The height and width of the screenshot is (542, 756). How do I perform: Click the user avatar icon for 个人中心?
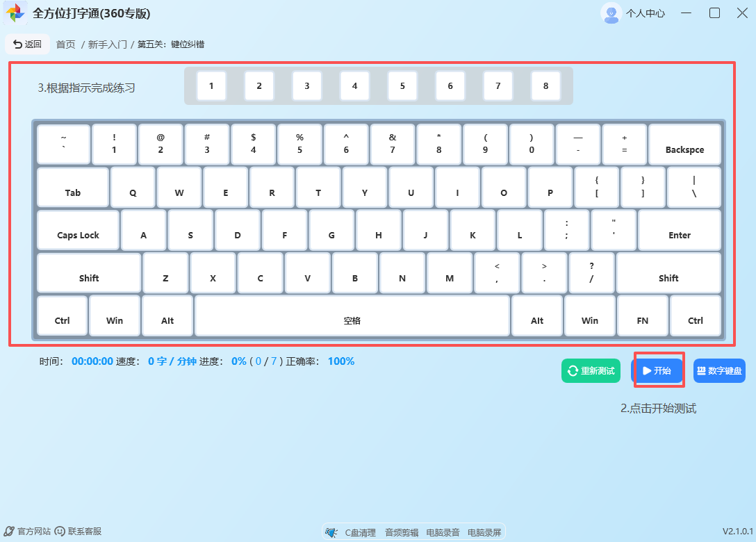click(611, 13)
